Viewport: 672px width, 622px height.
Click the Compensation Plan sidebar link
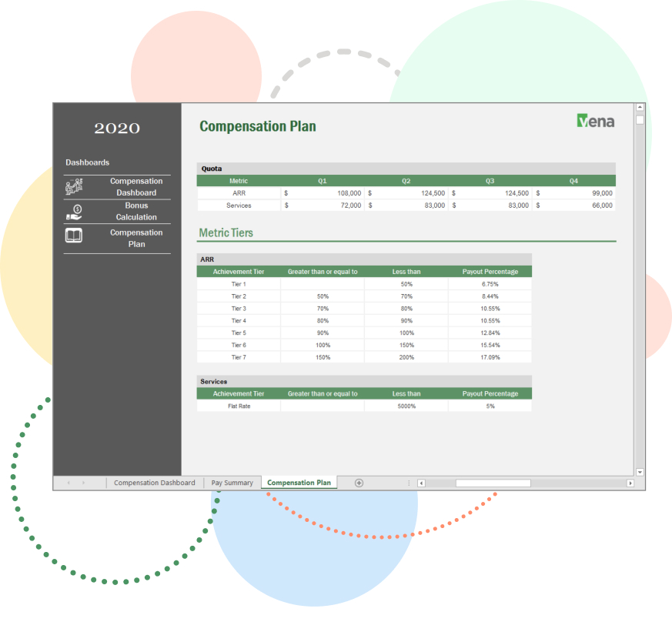pos(136,238)
